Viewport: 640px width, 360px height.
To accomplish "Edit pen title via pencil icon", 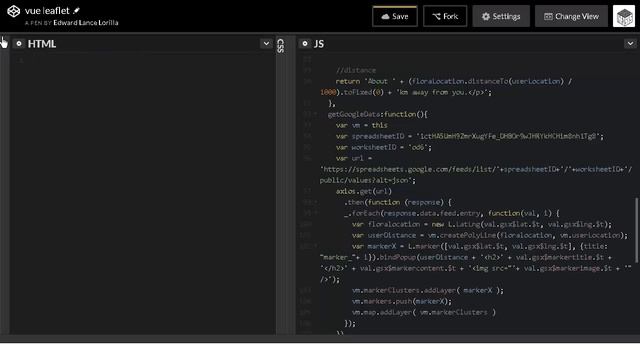I will tap(76, 11).
